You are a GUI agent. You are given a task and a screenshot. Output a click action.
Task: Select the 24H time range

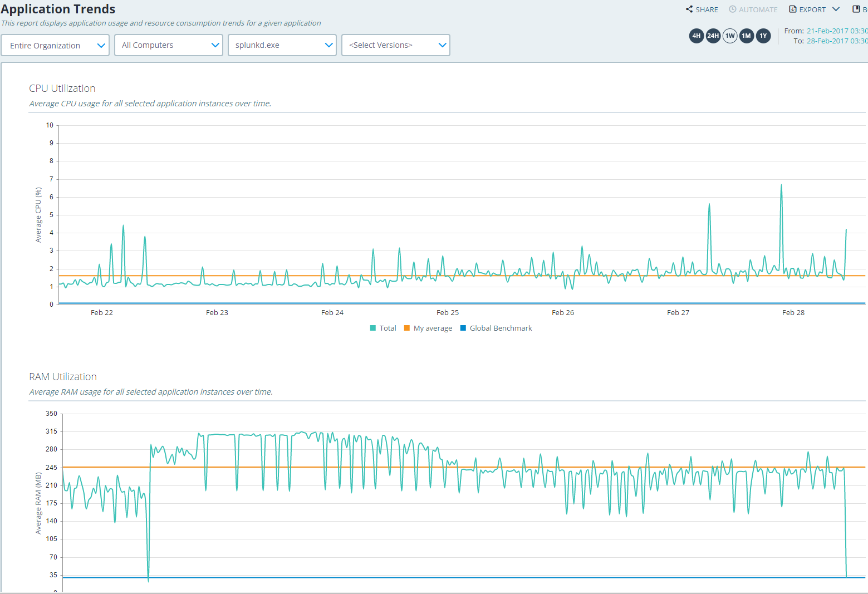point(713,36)
